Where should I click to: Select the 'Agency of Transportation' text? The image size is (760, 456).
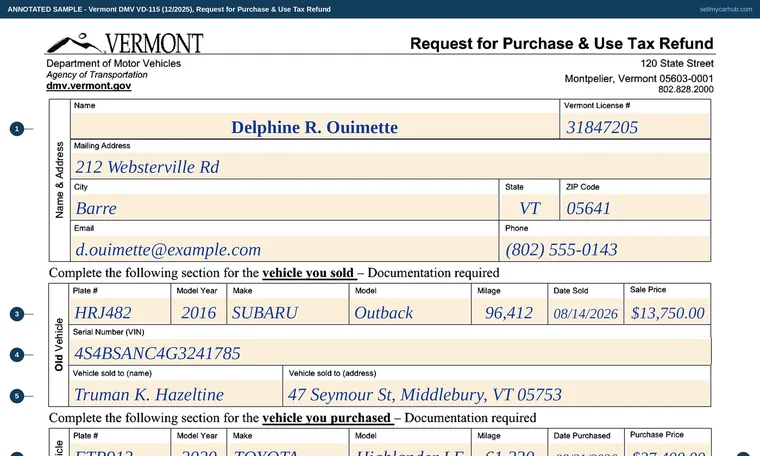pos(97,75)
